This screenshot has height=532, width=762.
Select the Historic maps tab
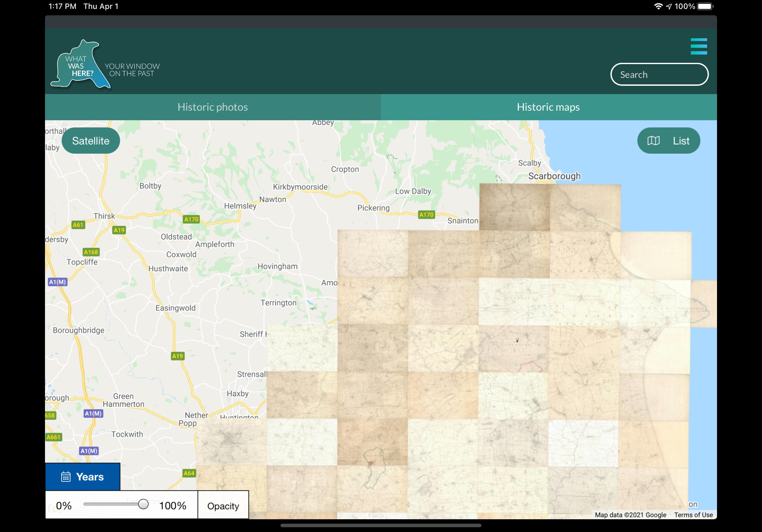(549, 107)
